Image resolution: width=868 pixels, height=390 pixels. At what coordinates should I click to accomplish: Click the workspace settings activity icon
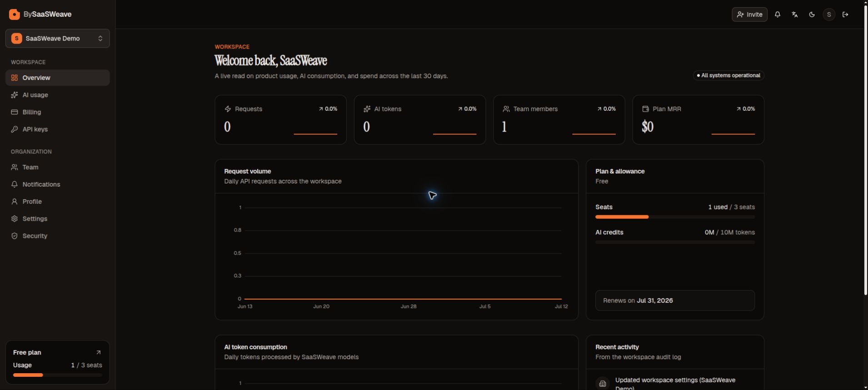pyautogui.click(x=603, y=384)
